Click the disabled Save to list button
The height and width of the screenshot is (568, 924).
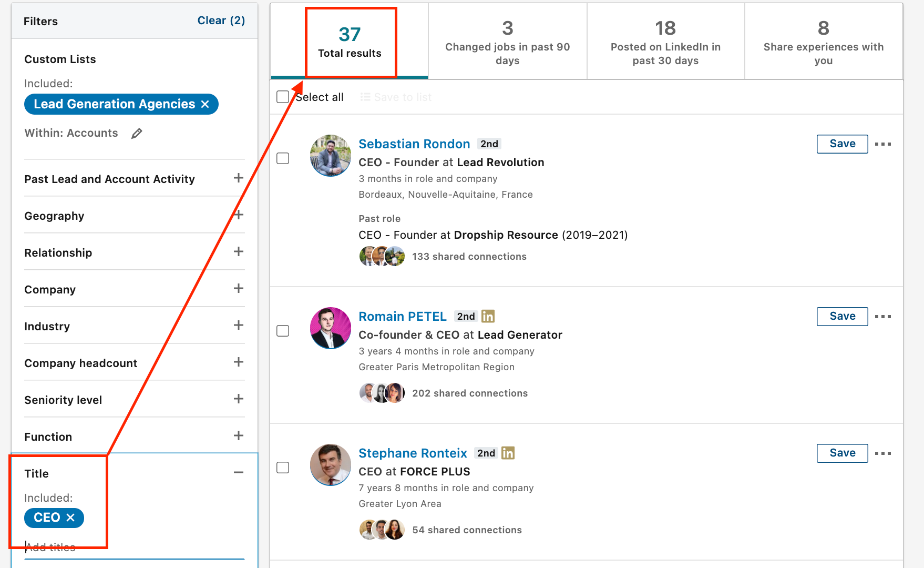(x=396, y=97)
